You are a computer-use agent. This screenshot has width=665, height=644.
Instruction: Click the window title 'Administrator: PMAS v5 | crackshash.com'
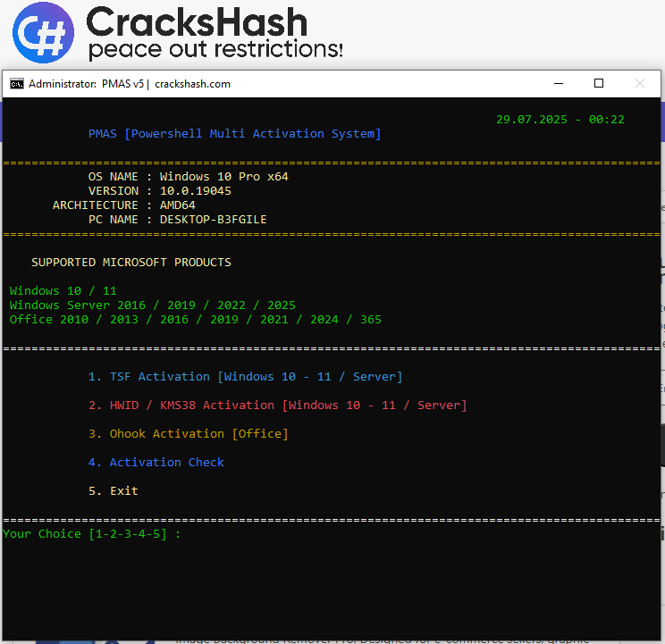[130, 84]
